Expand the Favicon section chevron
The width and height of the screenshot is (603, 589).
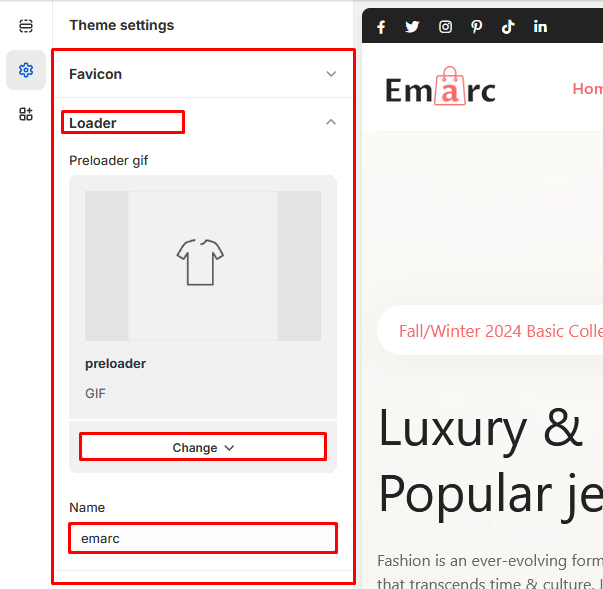[331, 74]
